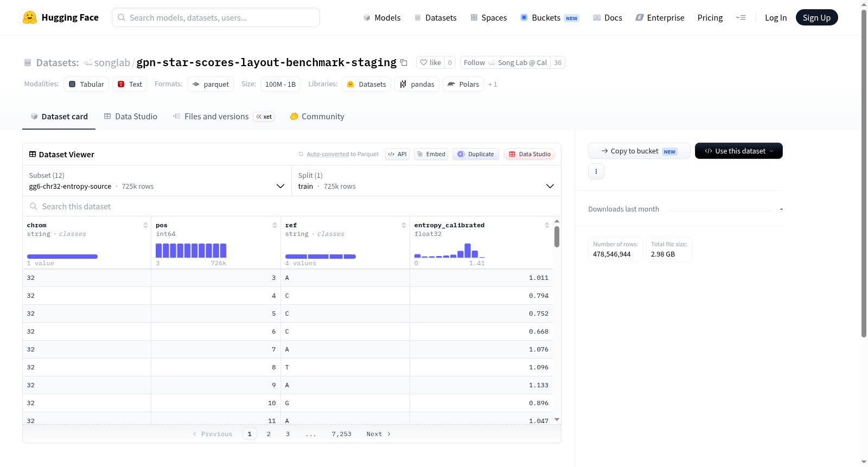This screenshot has width=868, height=467.
Task: Click the entropy value 0.794 cell
Action: (x=481, y=296)
